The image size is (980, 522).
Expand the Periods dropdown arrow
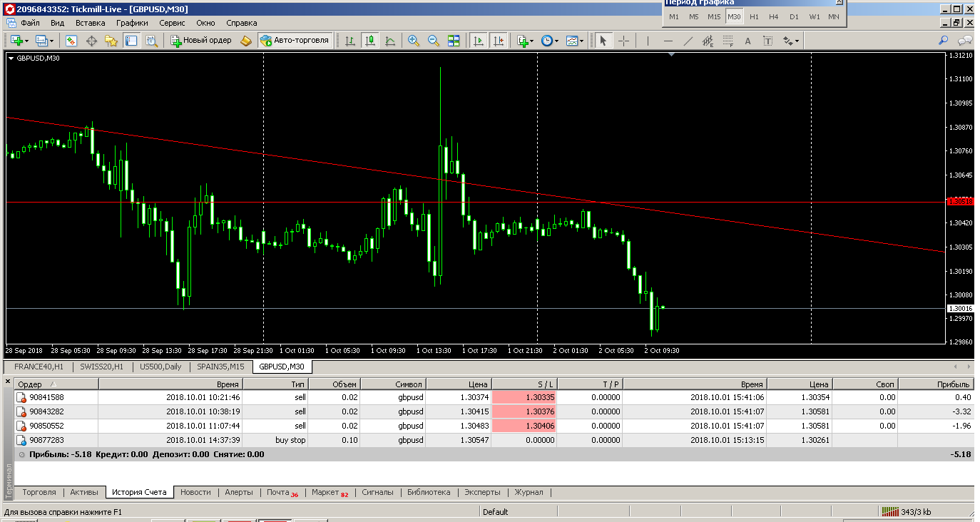click(x=557, y=41)
